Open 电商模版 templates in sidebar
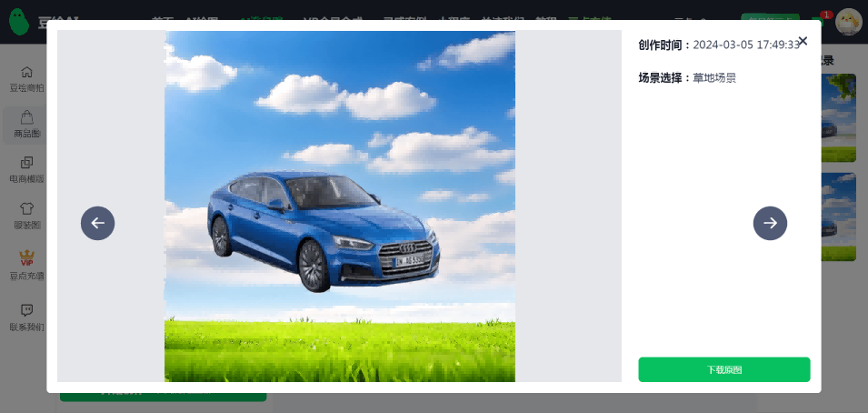 pos(26,170)
